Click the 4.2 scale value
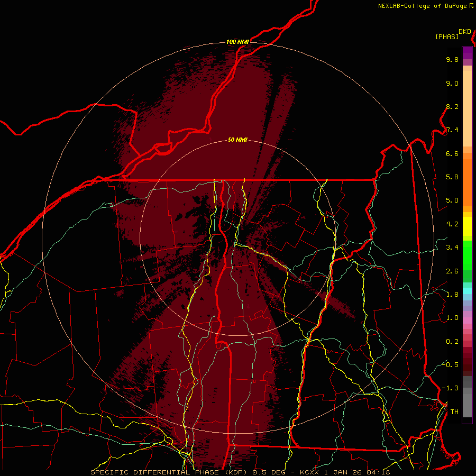Image resolution: width=476 pixels, height=476 pixels. tap(452, 224)
